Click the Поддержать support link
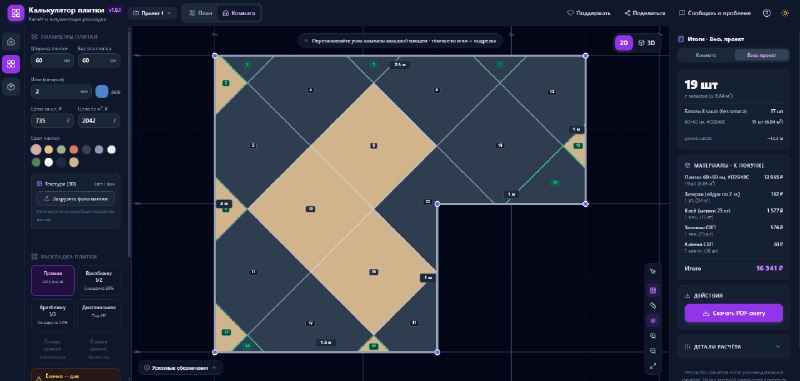This screenshot has width=800, height=381. click(x=589, y=13)
